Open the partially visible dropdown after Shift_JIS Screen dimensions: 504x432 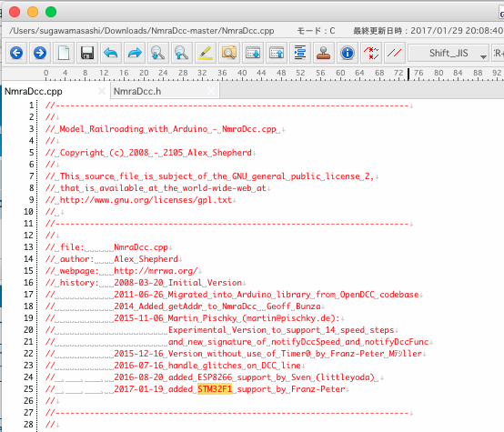tap(498, 53)
